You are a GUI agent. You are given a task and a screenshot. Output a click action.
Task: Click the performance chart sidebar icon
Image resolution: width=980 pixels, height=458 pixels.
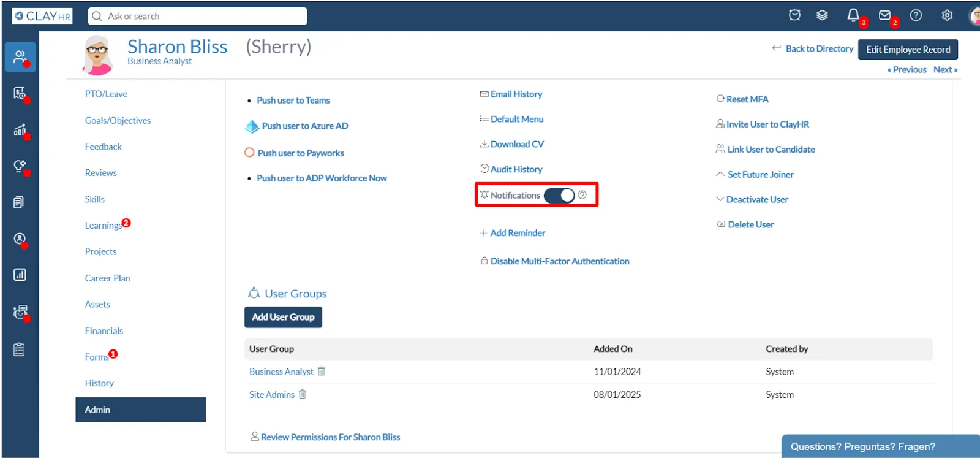pos(20,130)
